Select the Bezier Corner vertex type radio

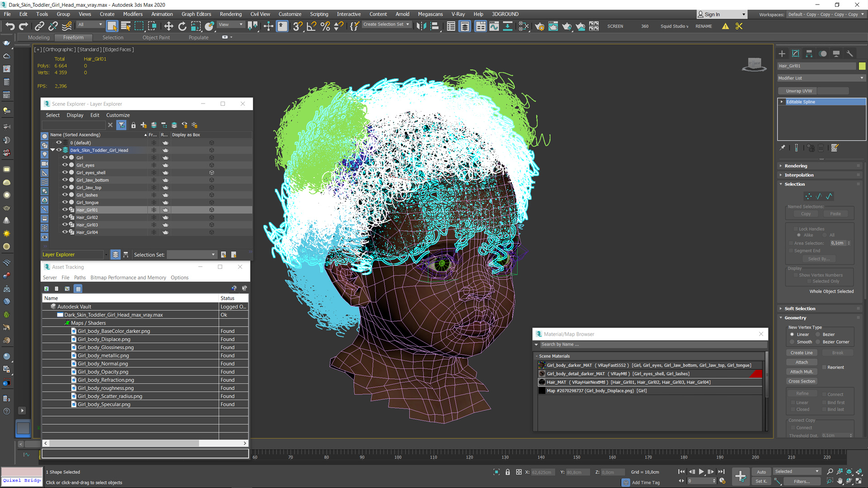(x=818, y=342)
